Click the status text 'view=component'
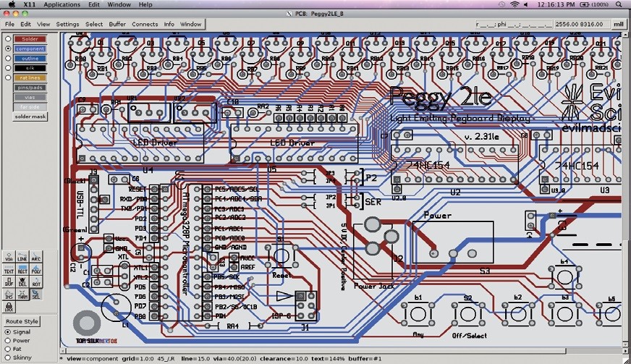Screen dimensions: 631x364 click(93, 358)
